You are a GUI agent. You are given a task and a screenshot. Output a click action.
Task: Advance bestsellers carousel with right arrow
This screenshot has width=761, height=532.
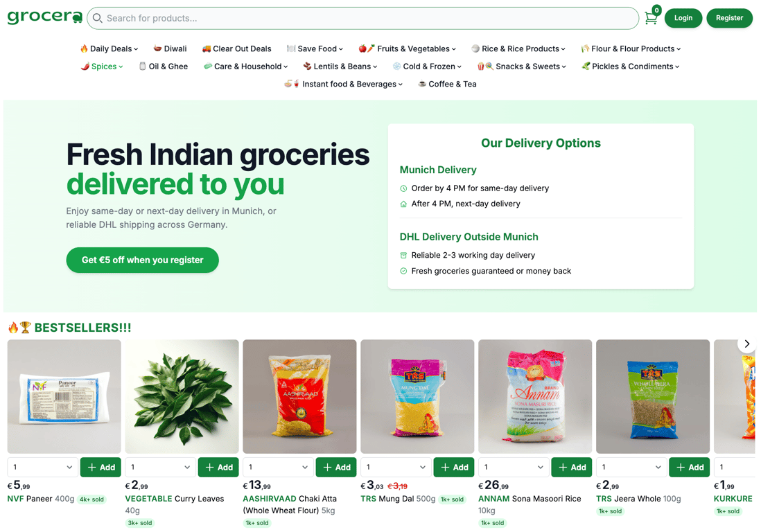(x=747, y=344)
